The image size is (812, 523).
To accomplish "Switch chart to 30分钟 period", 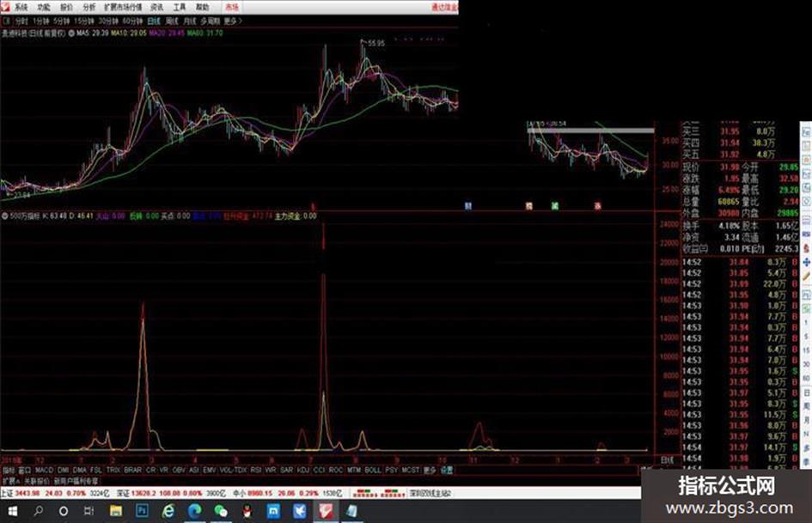I will [x=108, y=21].
